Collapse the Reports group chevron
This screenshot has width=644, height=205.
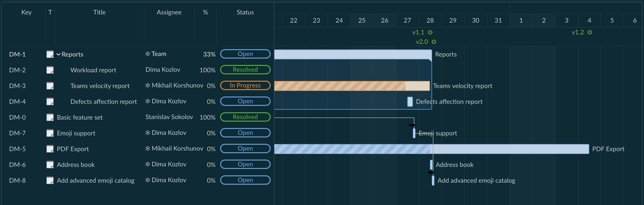(58, 54)
